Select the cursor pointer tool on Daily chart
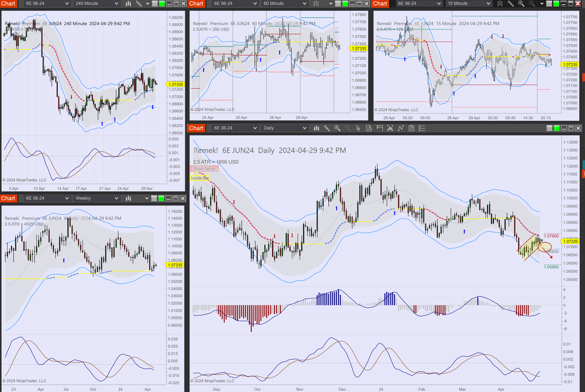The width and height of the screenshot is (585, 392). pos(358,128)
